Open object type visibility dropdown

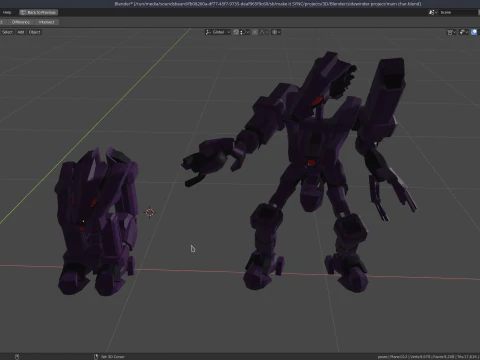(x=451, y=32)
